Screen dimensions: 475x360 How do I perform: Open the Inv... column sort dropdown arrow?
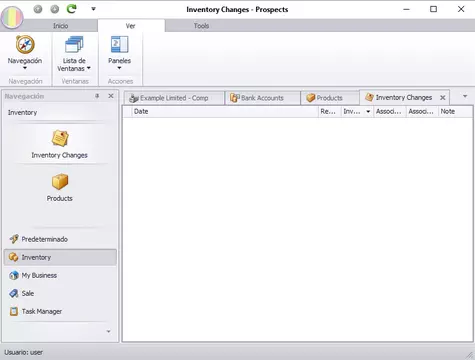[368, 112]
